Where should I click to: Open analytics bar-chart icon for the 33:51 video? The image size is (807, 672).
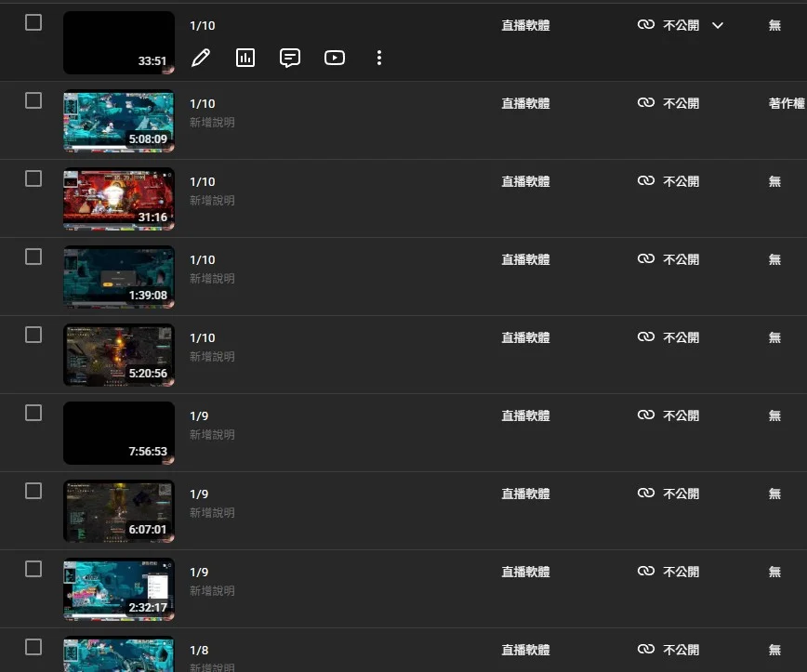pyautogui.click(x=245, y=58)
